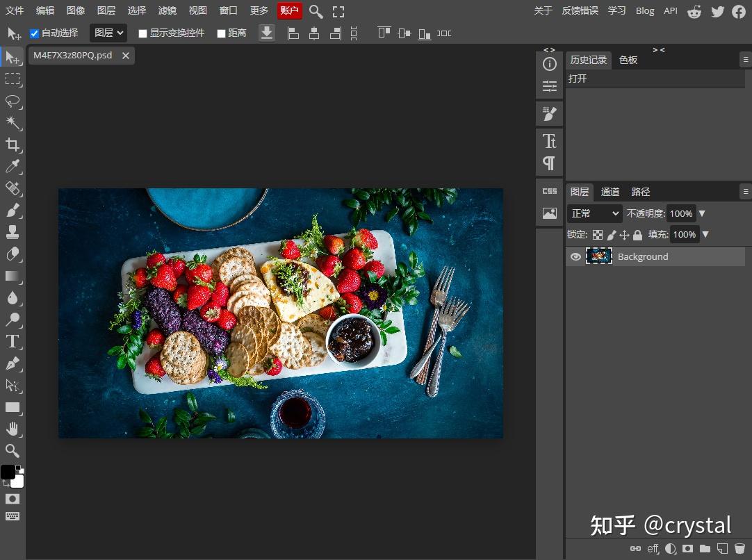Activate the Hand tool
752x560 pixels.
pyautogui.click(x=13, y=429)
